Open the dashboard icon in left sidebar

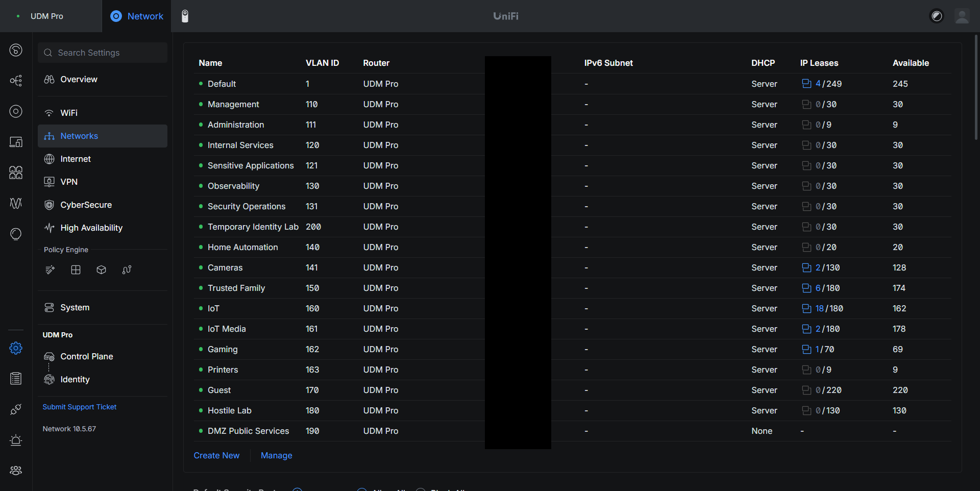(16, 50)
